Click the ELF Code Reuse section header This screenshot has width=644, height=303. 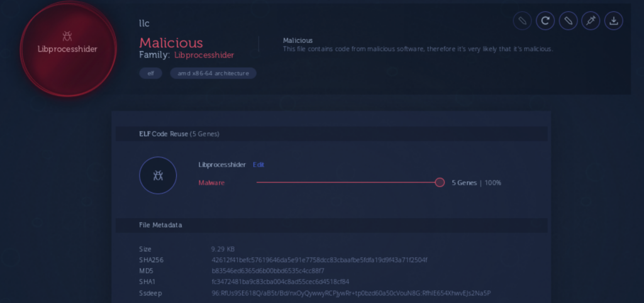coord(331,134)
